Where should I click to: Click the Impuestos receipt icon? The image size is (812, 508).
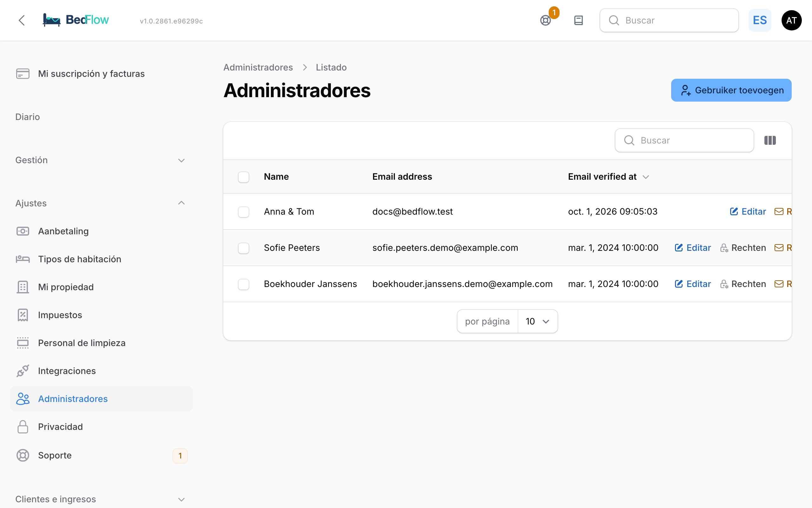tap(23, 315)
